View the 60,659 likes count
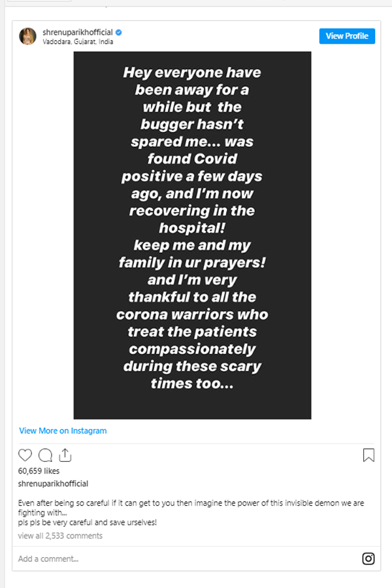 tap(39, 470)
